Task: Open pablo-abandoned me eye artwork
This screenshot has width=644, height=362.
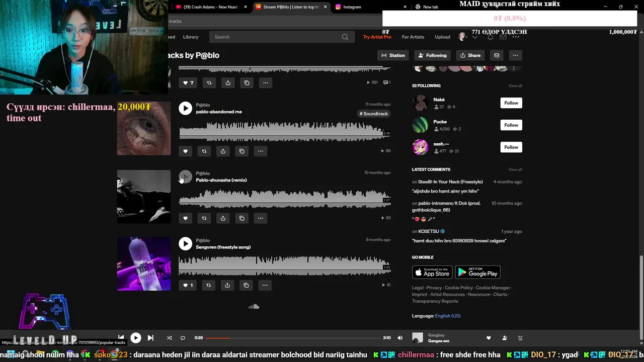Action: pos(144,128)
